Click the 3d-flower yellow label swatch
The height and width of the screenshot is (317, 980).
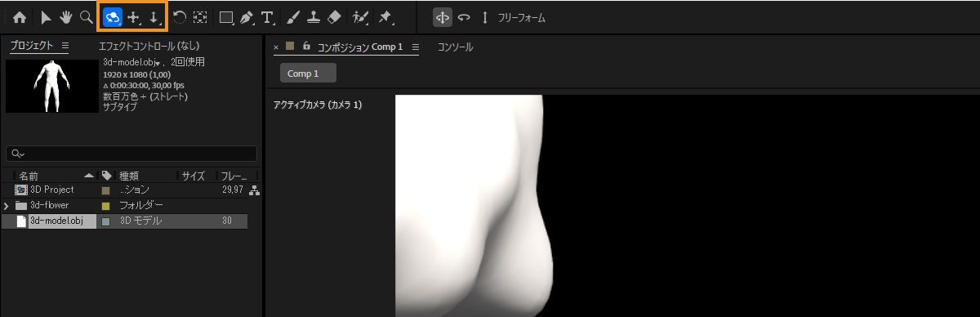click(105, 206)
